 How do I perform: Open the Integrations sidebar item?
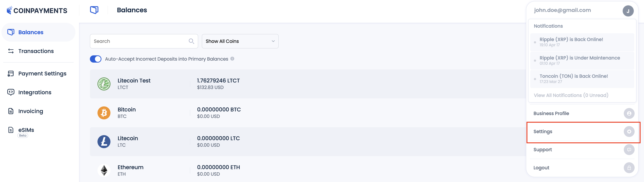pos(35,92)
